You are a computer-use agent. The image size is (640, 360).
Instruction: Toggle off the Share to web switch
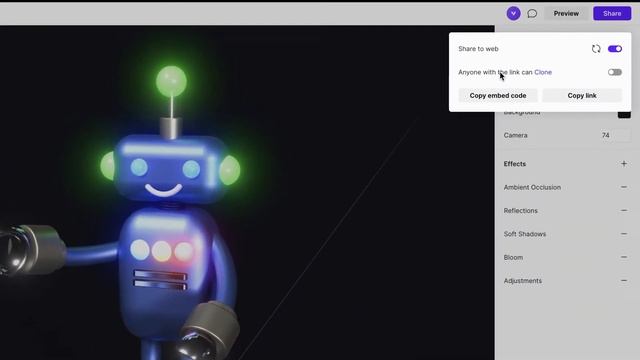(x=615, y=49)
